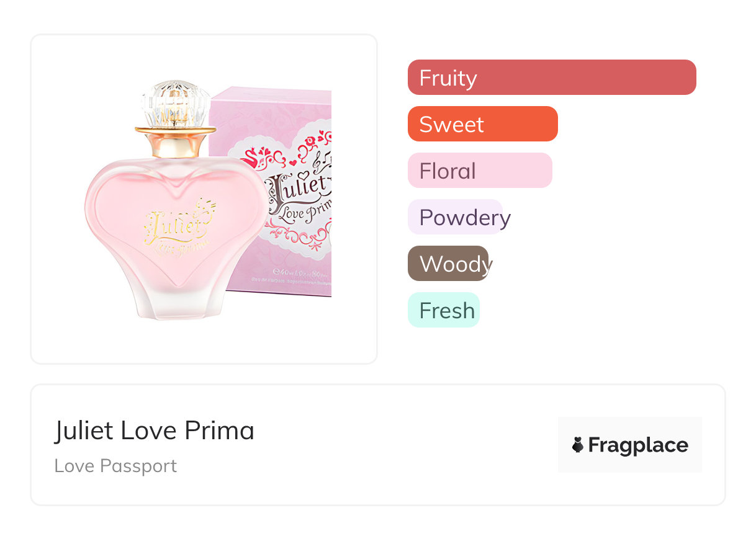Screen dimensions: 756x536
Task: Open the heart-shaped pink perfume bottle image
Action: (177, 248)
